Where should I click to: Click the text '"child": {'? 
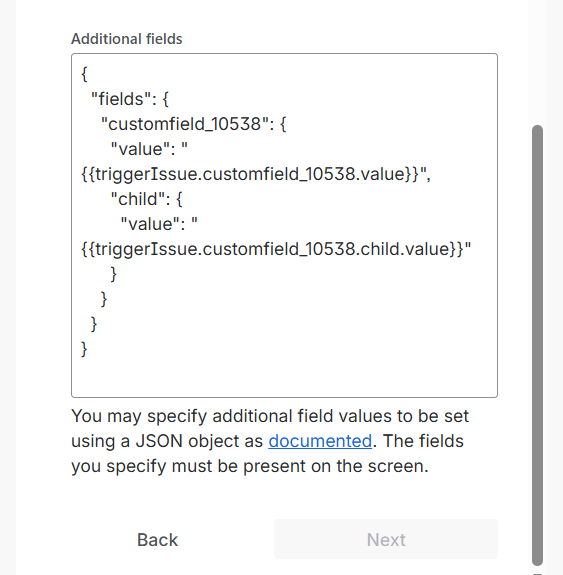point(146,199)
